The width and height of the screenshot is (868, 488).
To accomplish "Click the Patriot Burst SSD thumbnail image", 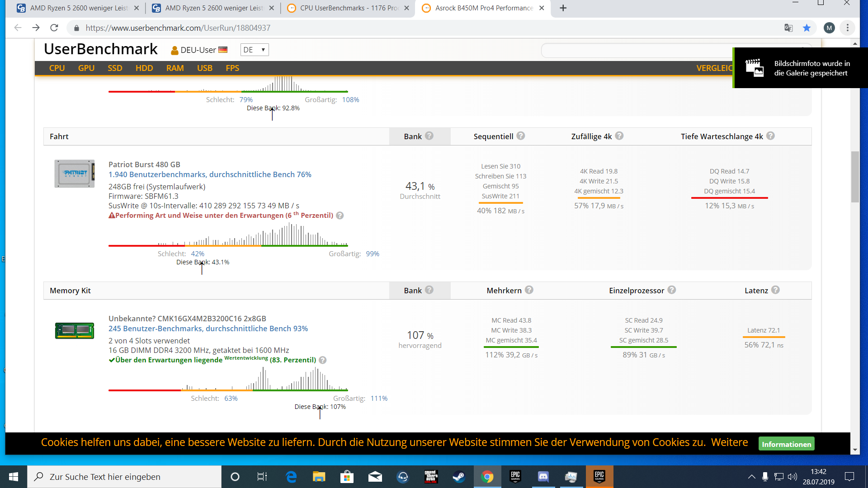I will point(75,174).
